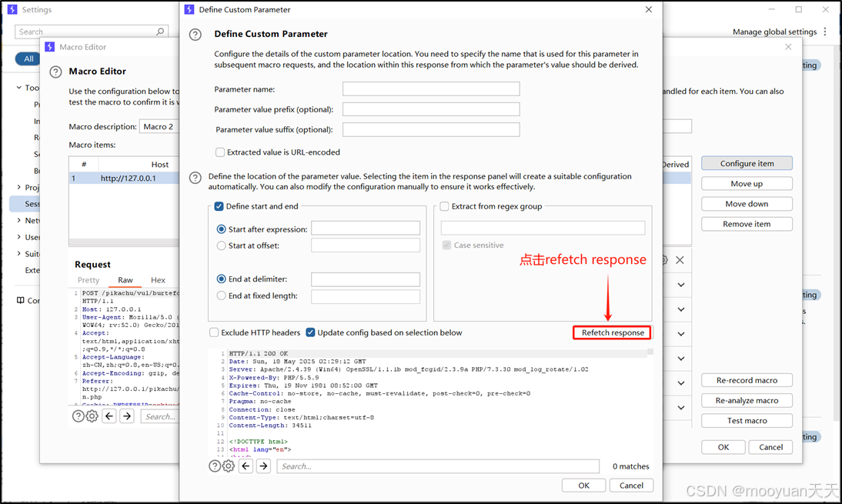Click Parameter name input field
Screen dimensions: 842x504
(x=431, y=89)
